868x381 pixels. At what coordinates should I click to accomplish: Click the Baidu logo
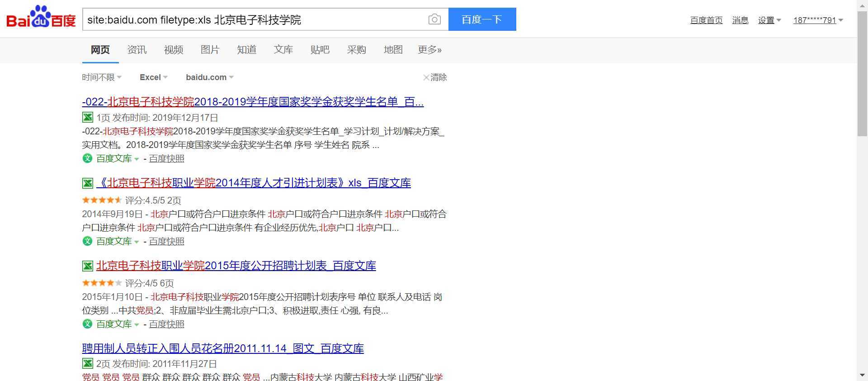(x=41, y=17)
